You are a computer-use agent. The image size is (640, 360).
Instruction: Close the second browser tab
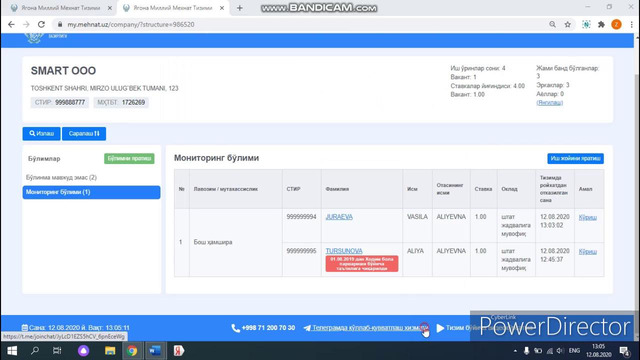222,8
